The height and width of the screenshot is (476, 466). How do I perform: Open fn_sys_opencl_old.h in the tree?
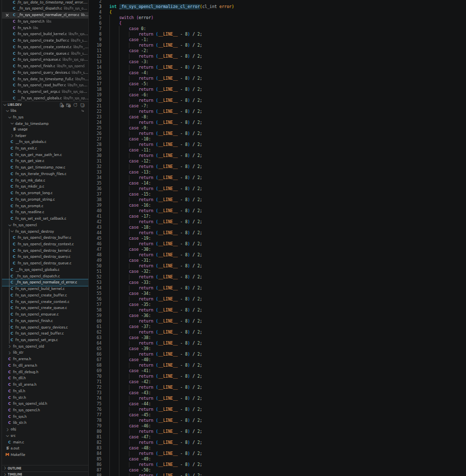45,403
